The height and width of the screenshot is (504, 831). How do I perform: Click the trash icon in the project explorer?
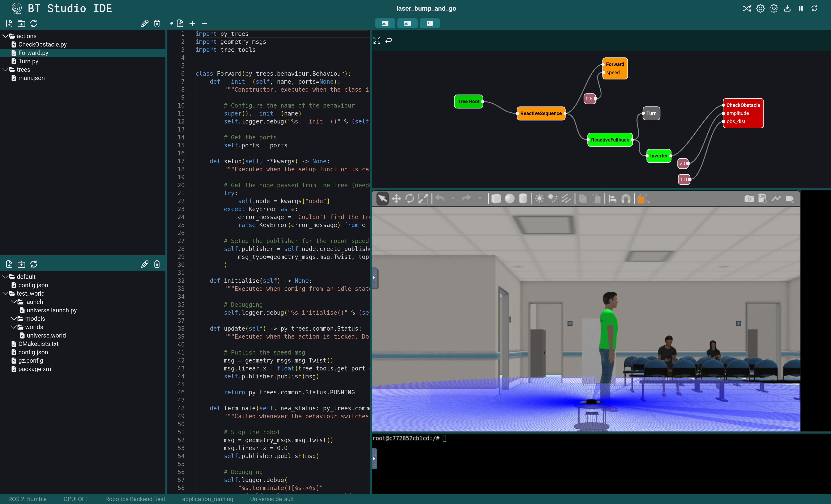(157, 23)
